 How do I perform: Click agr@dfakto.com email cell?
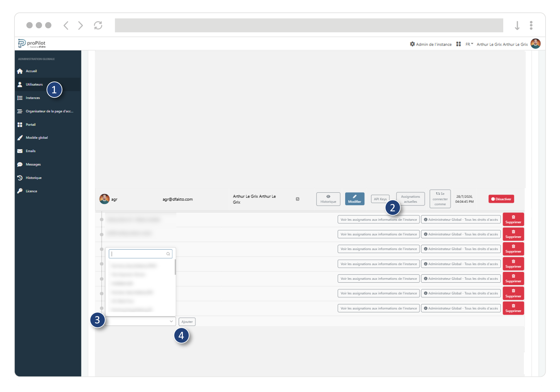click(x=178, y=199)
